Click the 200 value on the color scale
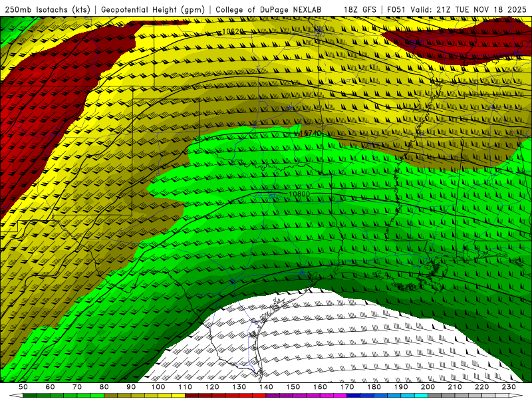This screenshot has height=399, width=532. [428, 387]
